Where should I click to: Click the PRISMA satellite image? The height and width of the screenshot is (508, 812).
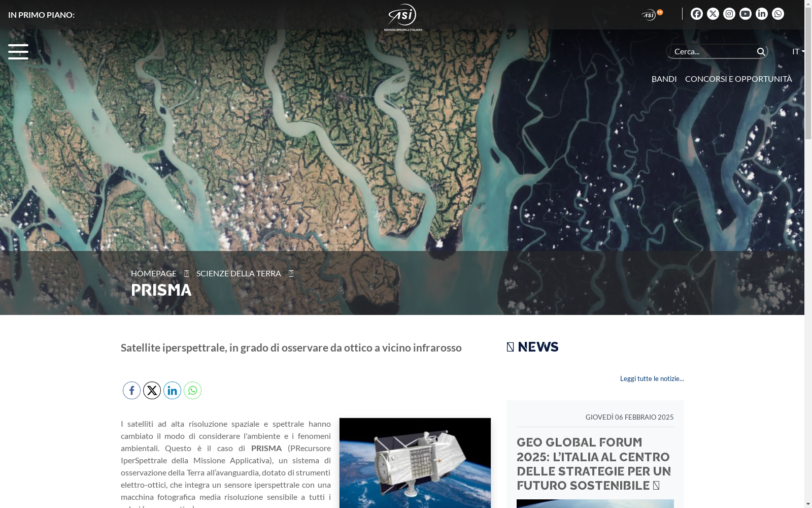[415, 463]
